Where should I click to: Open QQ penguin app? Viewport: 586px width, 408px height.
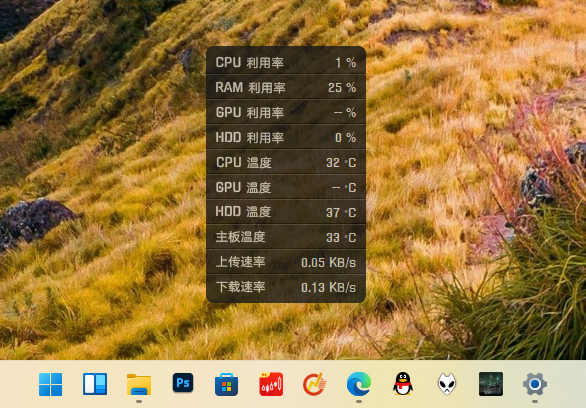(403, 384)
